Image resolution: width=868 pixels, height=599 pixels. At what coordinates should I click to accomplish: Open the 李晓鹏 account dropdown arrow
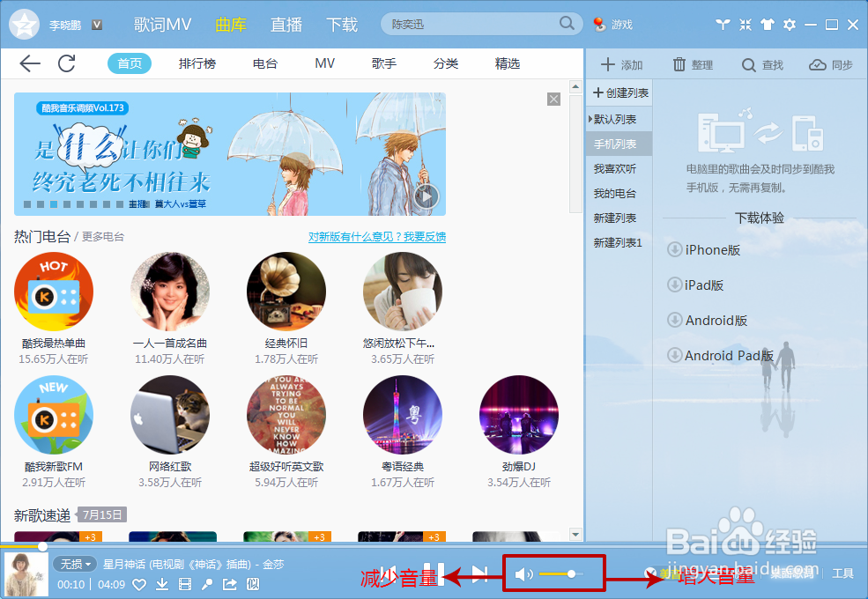click(97, 25)
